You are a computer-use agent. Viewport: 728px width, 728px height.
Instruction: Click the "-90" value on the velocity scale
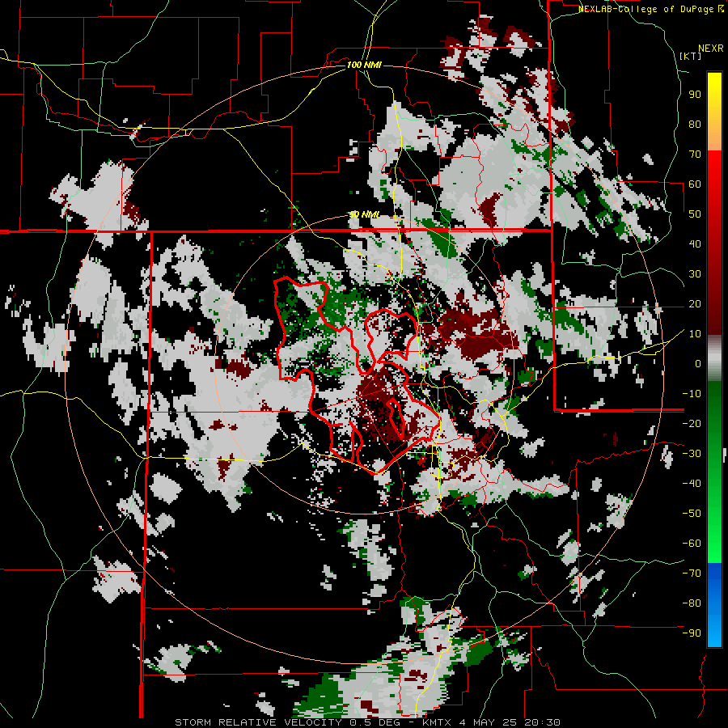[x=692, y=633]
